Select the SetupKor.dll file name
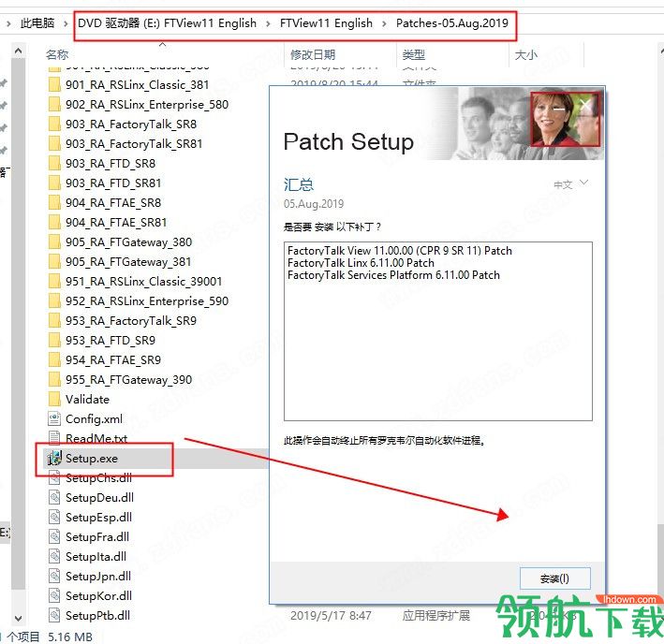Screen dimensions: 664x644 click(98, 595)
